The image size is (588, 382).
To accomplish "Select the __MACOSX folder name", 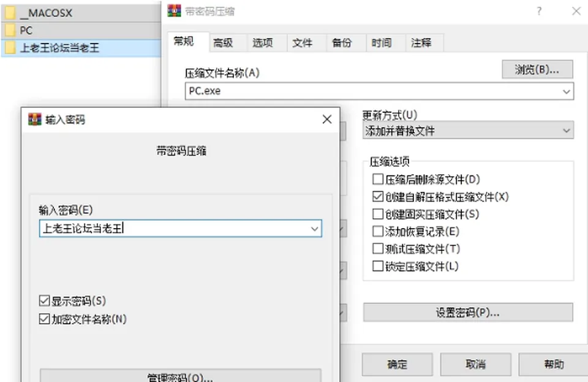I will (x=46, y=13).
